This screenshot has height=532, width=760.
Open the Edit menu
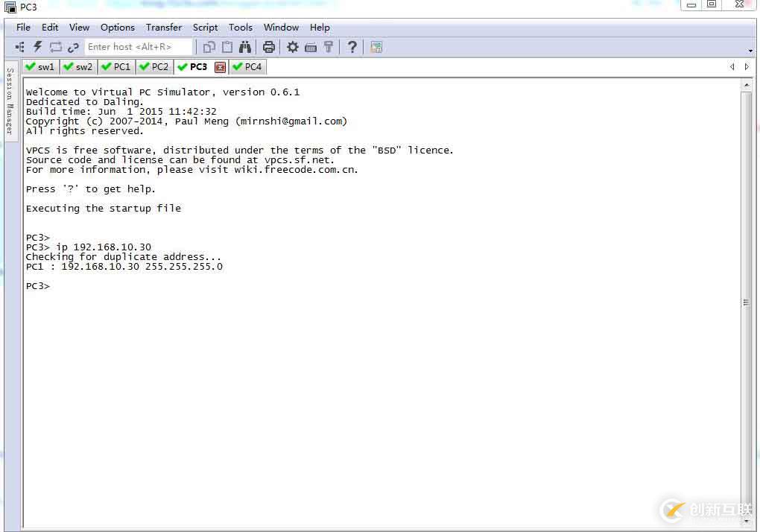click(x=50, y=27)
